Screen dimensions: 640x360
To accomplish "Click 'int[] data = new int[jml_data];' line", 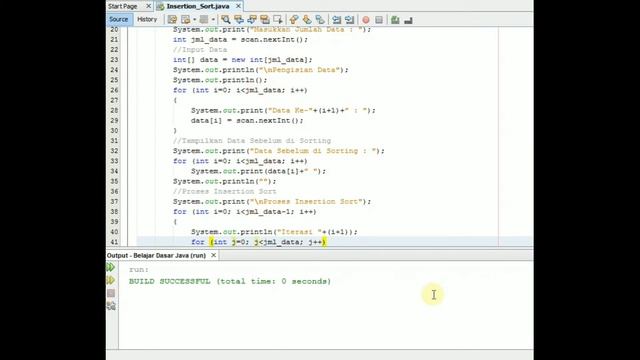I will tap(243, 60).
